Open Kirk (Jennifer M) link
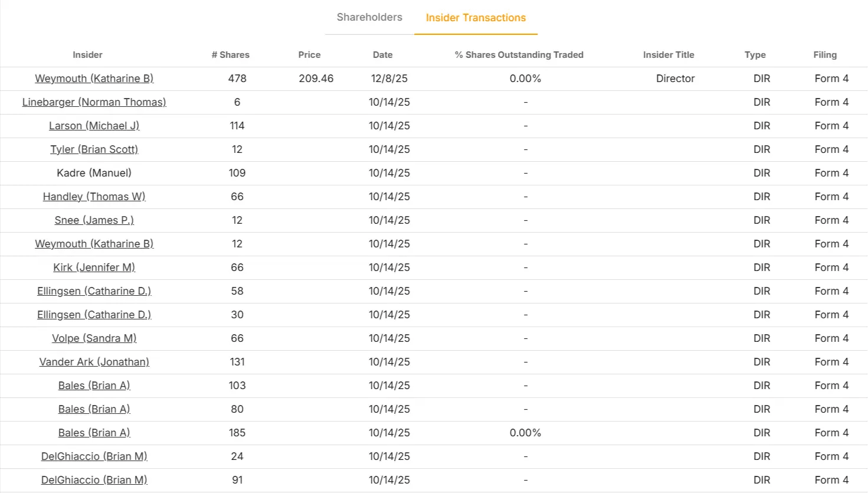 point(94,267)
